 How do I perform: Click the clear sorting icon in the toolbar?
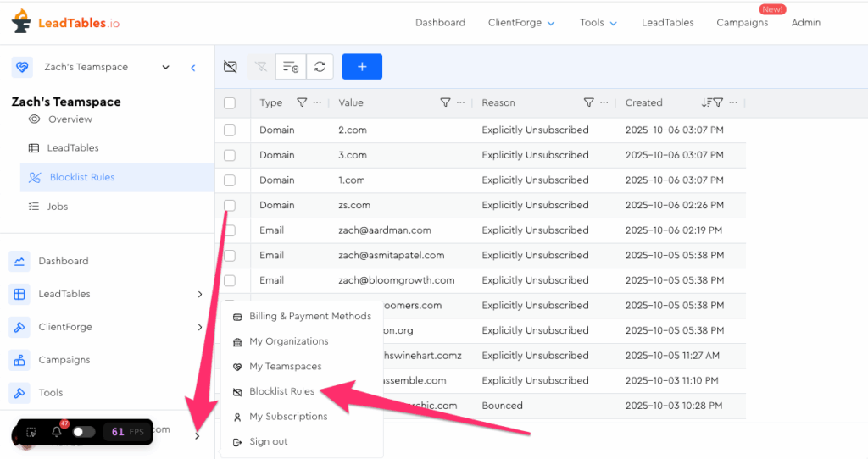(290, 66)
